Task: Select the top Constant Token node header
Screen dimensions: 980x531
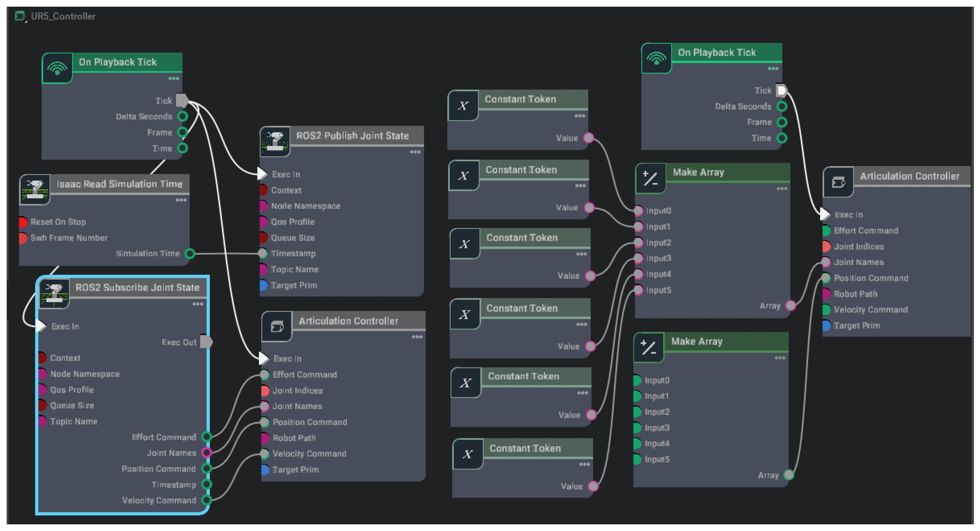Action: pyautogui.click(x=533, y=100)
